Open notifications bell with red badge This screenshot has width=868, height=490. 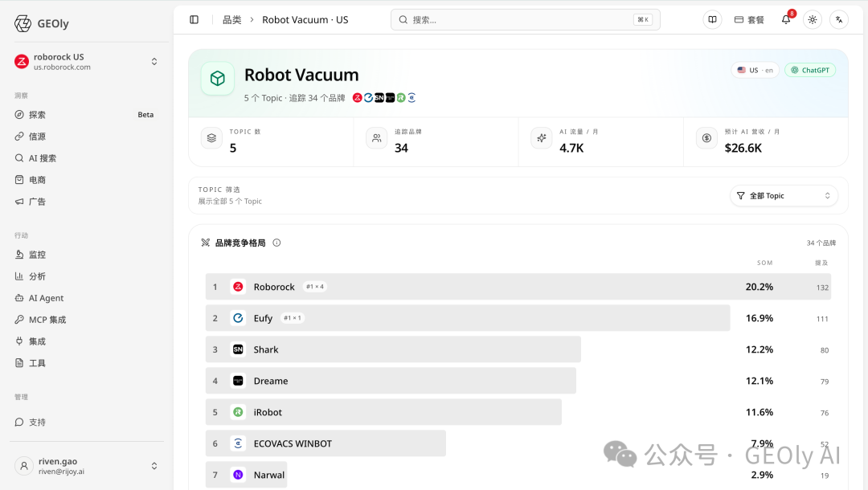click(x=787, y=18)
